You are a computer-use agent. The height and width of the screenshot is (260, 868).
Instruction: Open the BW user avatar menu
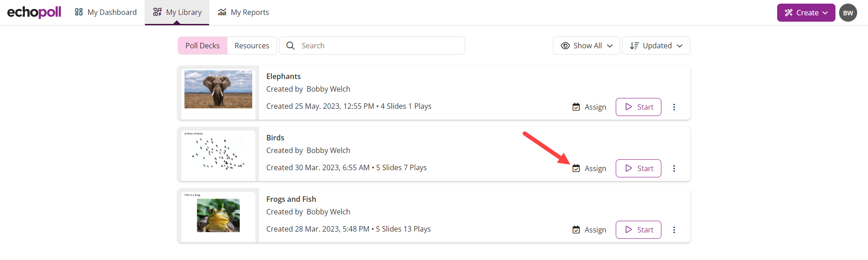pos(848,13)
